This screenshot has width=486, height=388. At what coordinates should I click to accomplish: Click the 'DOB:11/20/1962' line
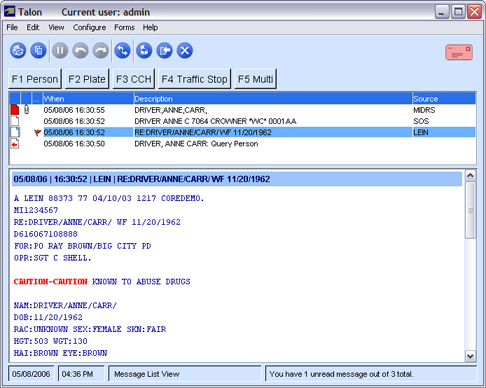(48, 317)
